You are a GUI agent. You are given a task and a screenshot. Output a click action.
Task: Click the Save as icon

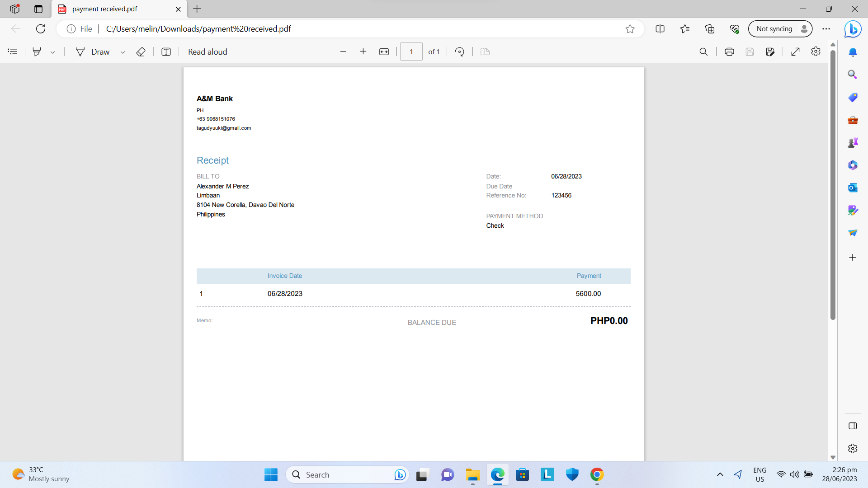(x=770, y=52)
